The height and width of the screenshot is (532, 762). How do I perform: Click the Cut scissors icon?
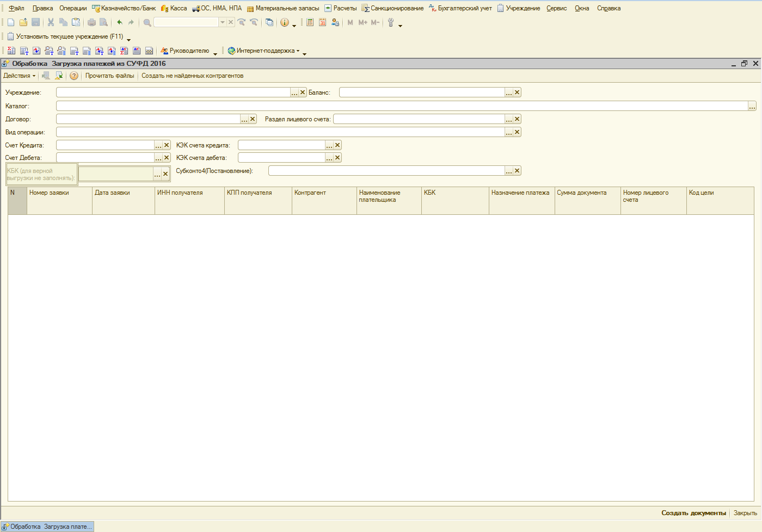tap(51, 22)
